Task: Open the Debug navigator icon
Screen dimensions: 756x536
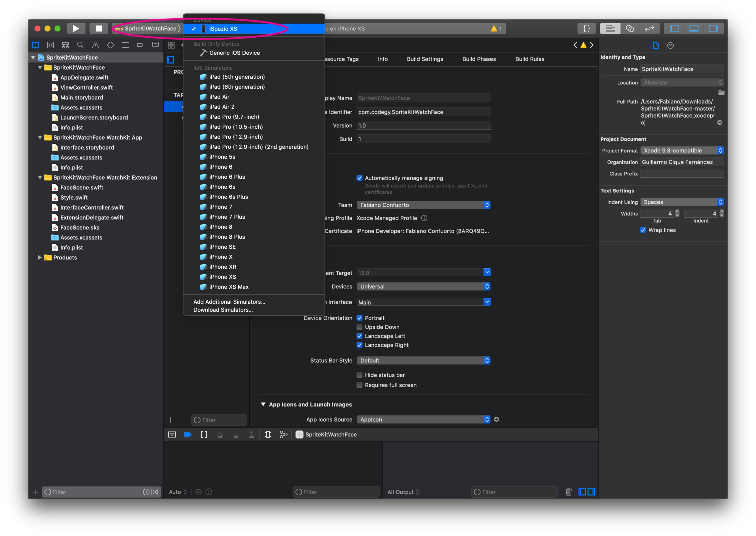Action: (125, 45)
